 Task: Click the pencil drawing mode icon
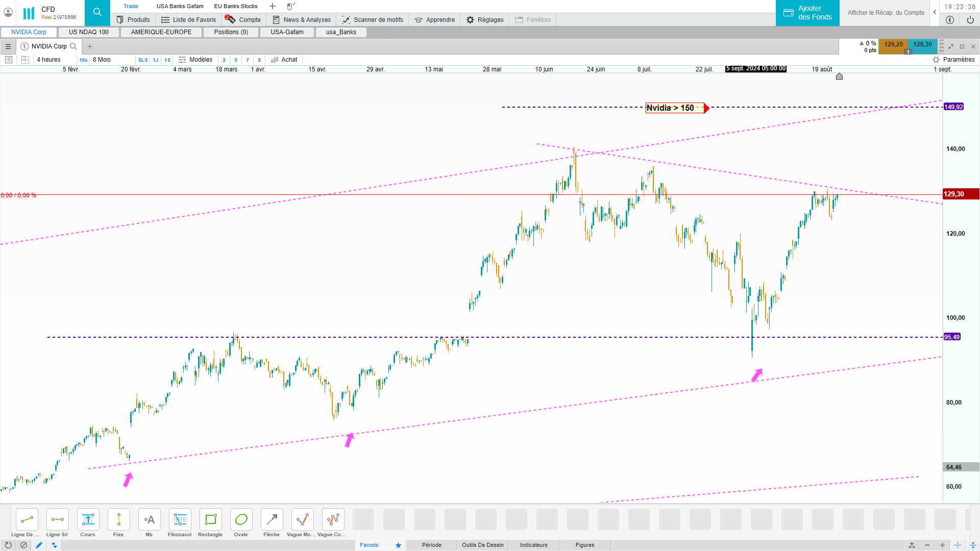tap(39, 545)
